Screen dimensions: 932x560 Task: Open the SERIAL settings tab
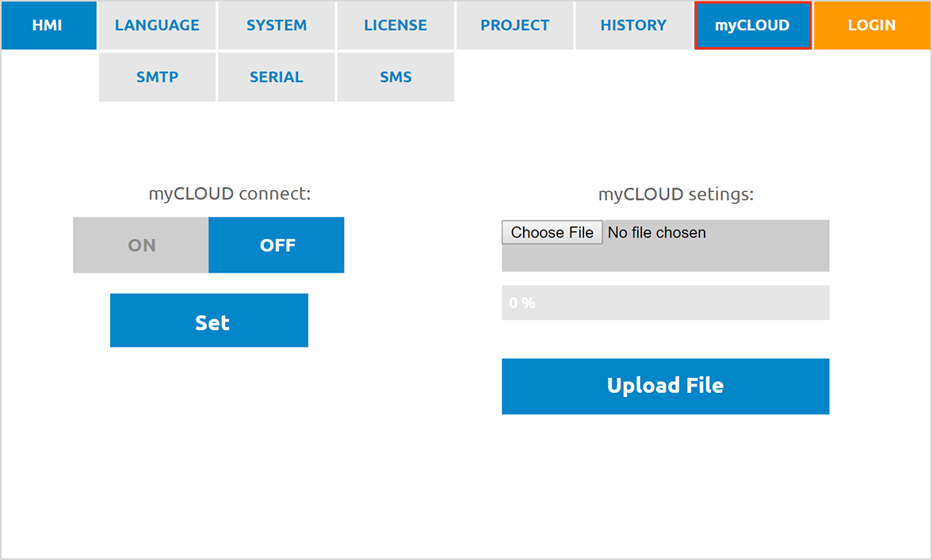[x=277, y=77]
